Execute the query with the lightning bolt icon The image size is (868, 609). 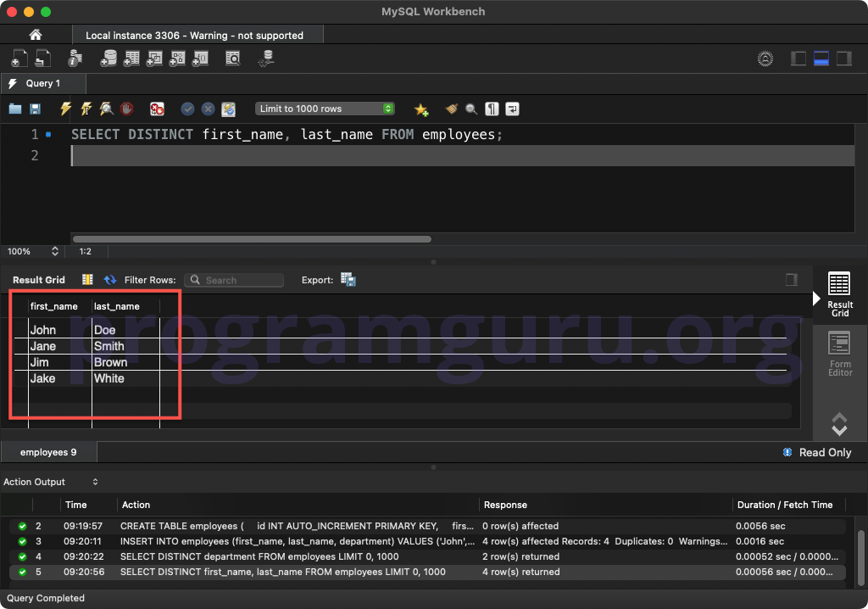[x=65, y=109]
